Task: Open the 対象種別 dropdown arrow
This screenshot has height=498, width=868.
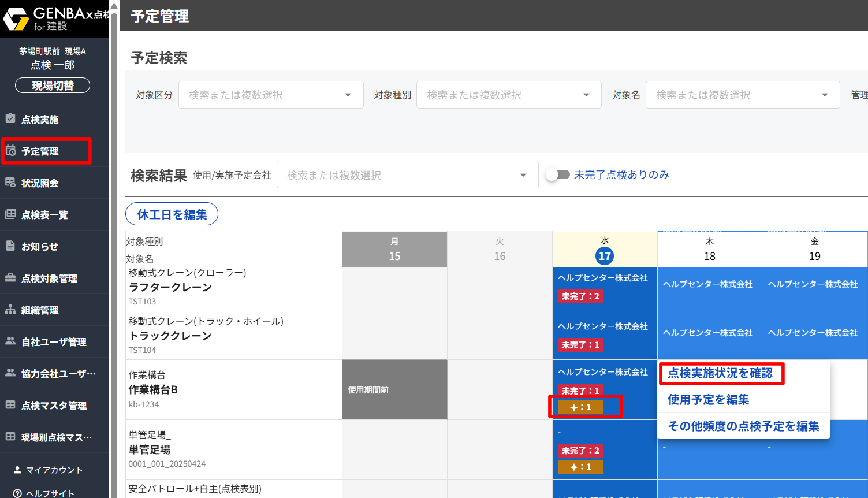Action: click(586, 95)
